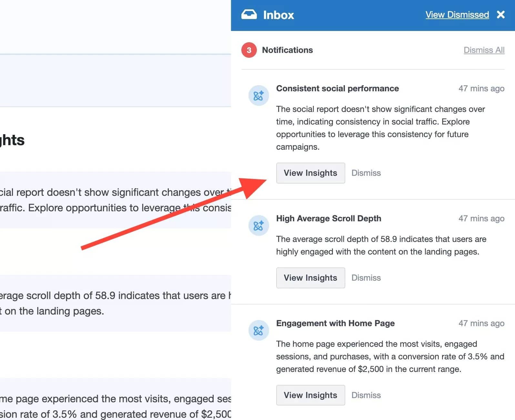View insights for Consistent social performance
This screenshot has width=515, height=420.
pyautogui.click(x=310, y=173)
